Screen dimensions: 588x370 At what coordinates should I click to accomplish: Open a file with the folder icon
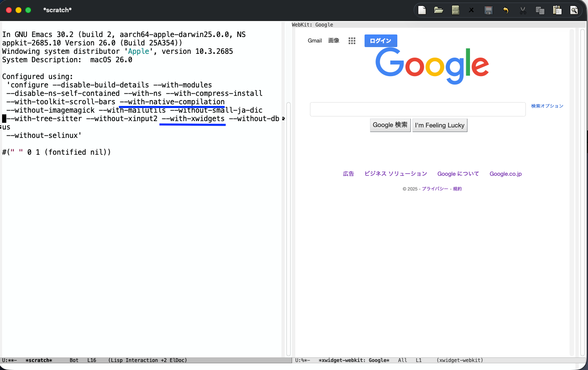click(438, 10)
